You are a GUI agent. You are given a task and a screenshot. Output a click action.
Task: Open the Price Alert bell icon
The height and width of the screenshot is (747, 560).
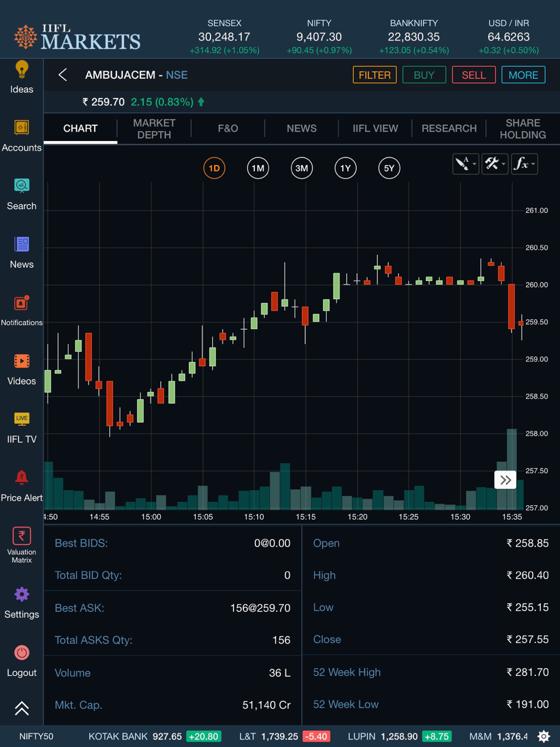(21, 477)
